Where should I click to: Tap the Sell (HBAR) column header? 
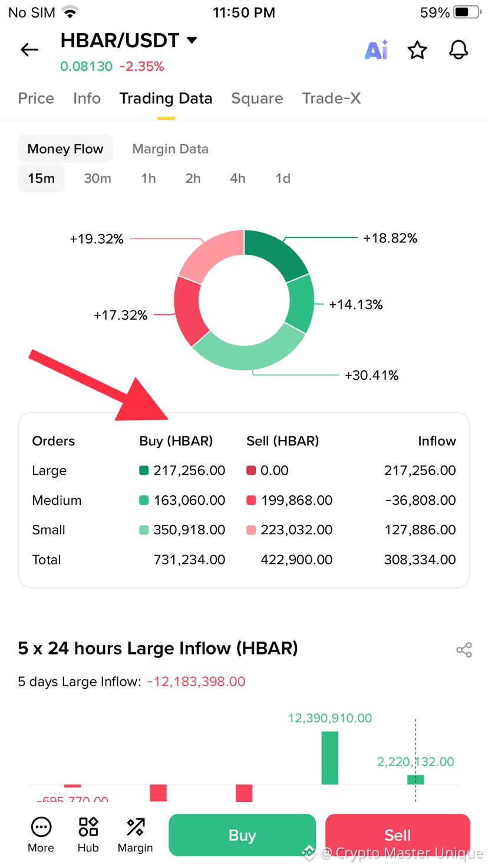tap(283, 441)
